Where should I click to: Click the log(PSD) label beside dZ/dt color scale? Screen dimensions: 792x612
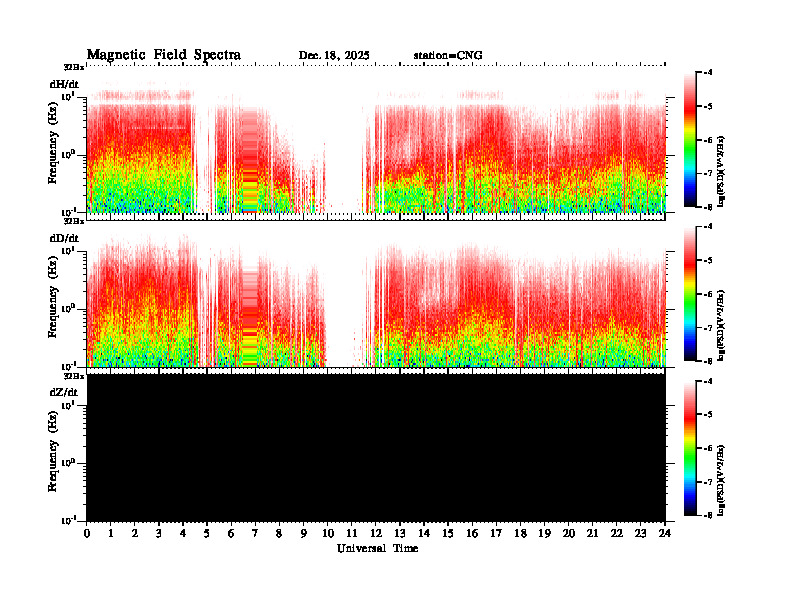(721, 480)
